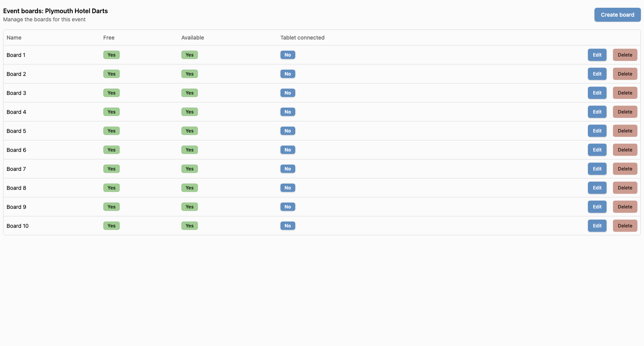The image size is (644, 346).
Task: Click Edit for Board 8
Action: pyautogui.click(x=597, y=188)
